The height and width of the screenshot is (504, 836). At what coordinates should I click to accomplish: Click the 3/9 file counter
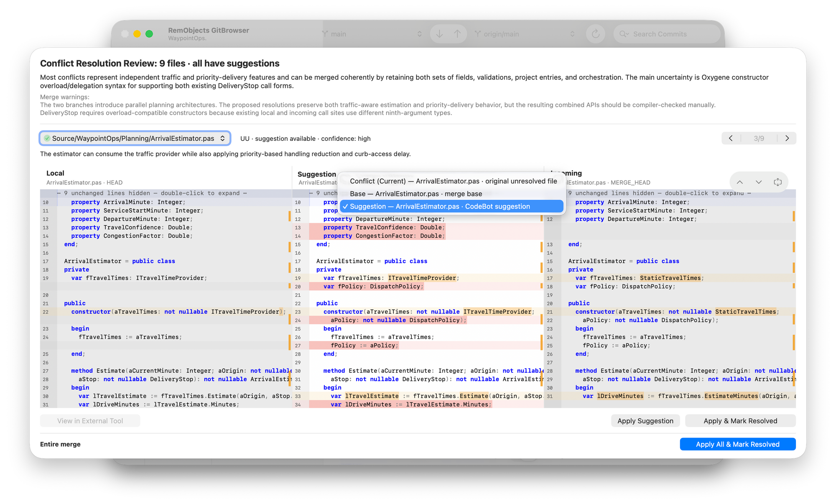tap(759, 138)
